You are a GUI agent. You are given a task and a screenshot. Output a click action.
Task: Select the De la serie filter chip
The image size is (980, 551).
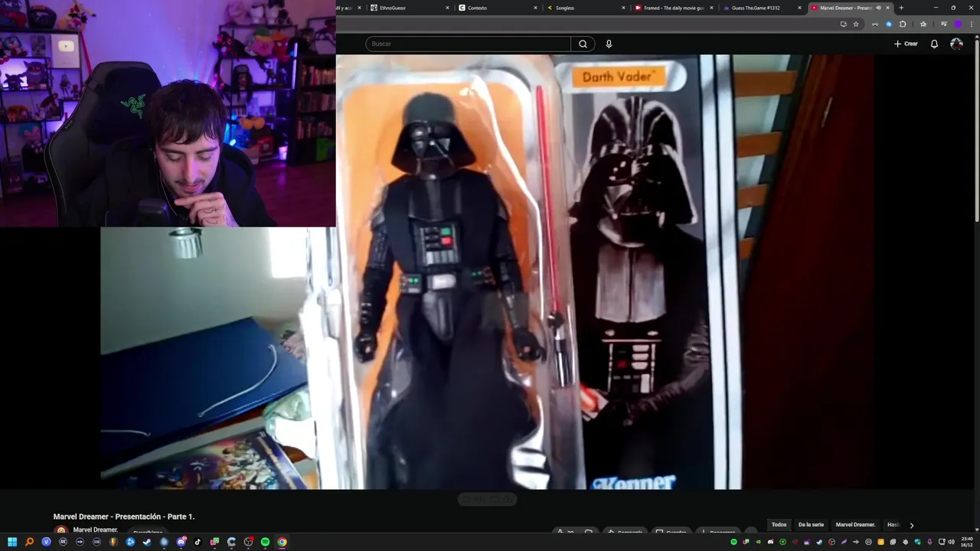tap(811, 525)
